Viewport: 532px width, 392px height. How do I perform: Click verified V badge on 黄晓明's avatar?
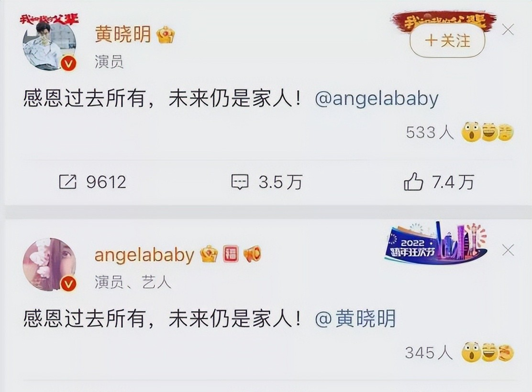68,64
